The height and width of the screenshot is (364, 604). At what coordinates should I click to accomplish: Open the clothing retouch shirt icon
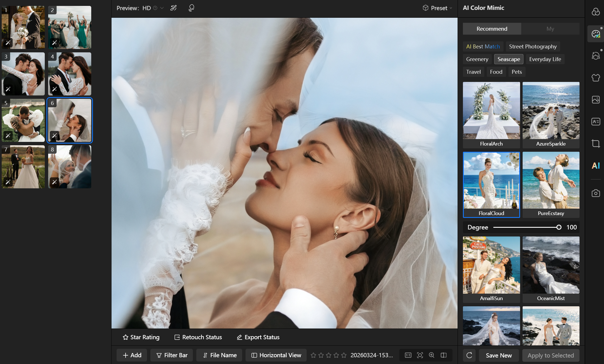[x=595, y=78]
